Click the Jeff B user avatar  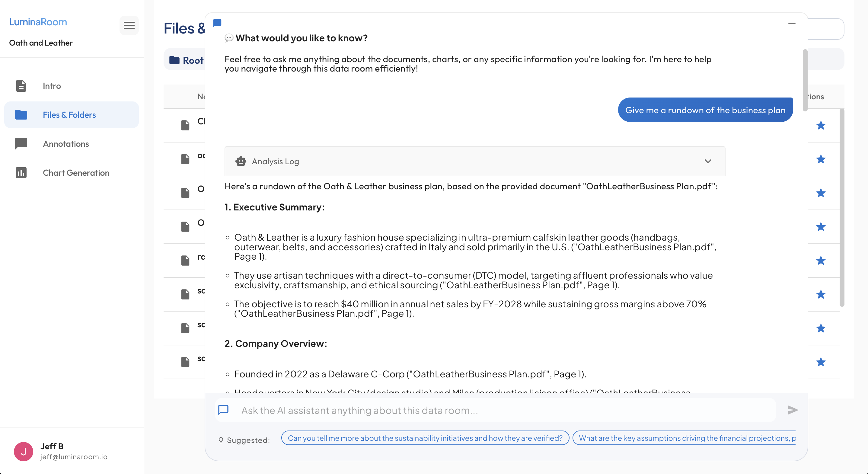click(x=24, y=451)
